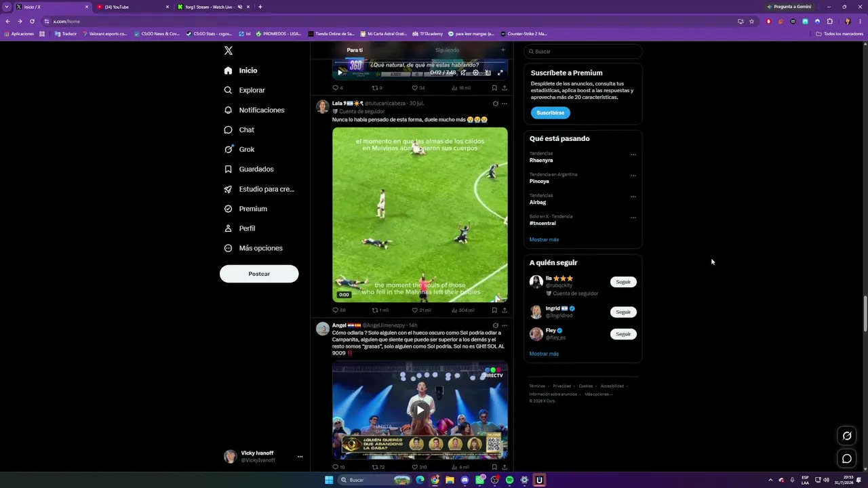Viewport: 868px width, 488px height.
Task: Follow the Ingrid account
Action: [623, 312]
